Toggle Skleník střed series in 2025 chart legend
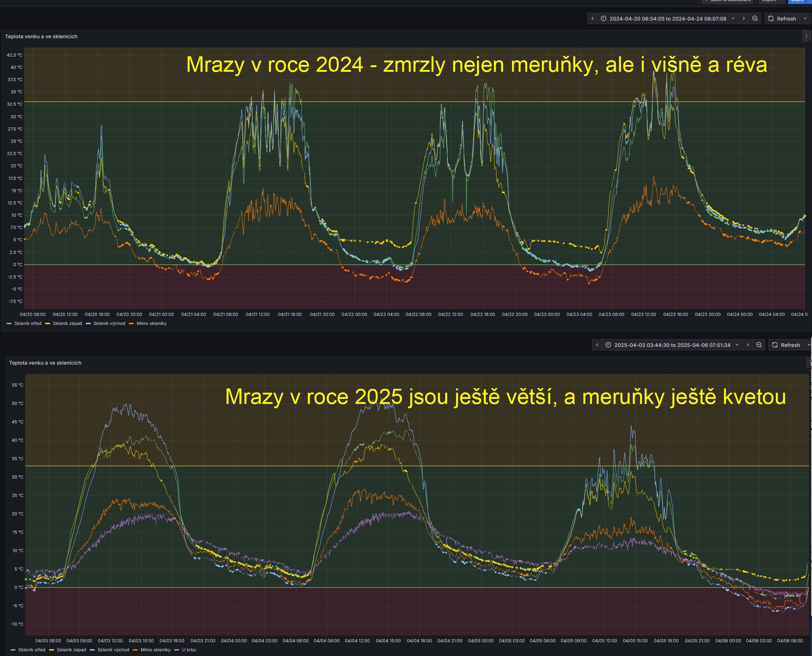 click(32, 650)
